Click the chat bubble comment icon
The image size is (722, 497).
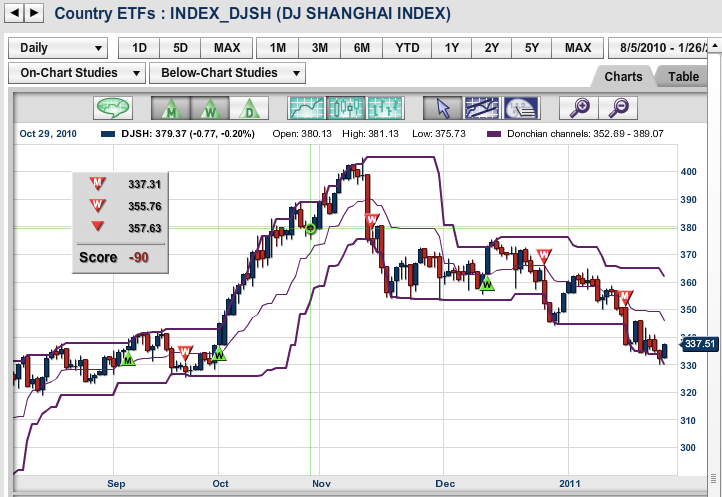113,107
